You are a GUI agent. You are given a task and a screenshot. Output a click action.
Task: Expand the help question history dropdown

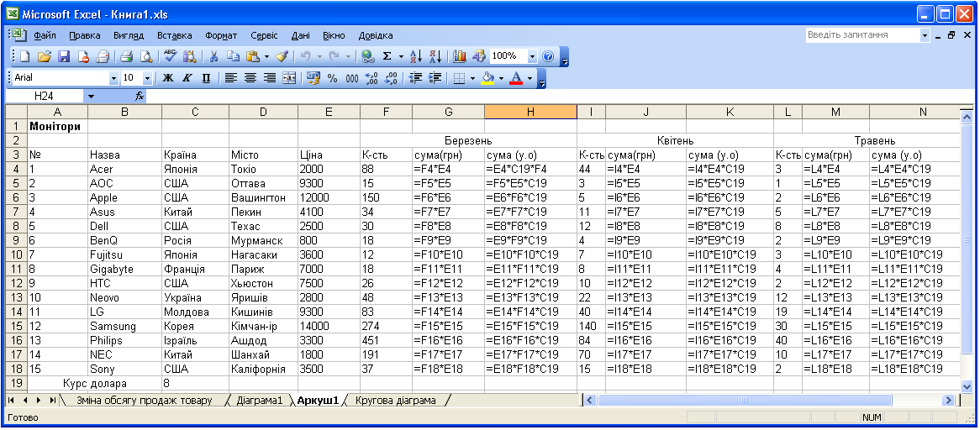click(925, 35)
